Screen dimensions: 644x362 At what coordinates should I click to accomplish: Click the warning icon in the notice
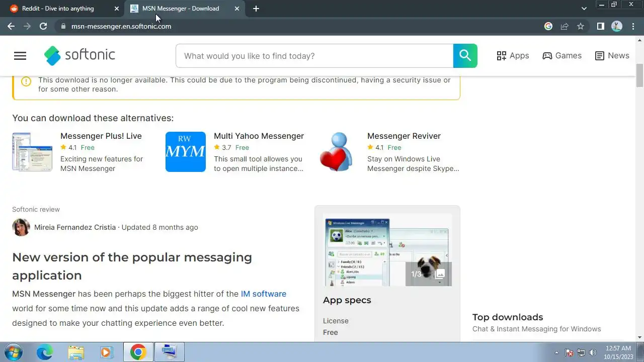(x=26, y=81)
